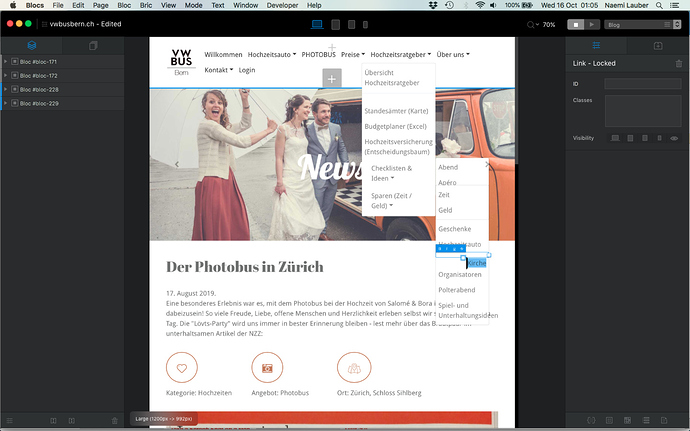Click the Login link in site navigation
690x431 pixels.
tap(247, 70)
